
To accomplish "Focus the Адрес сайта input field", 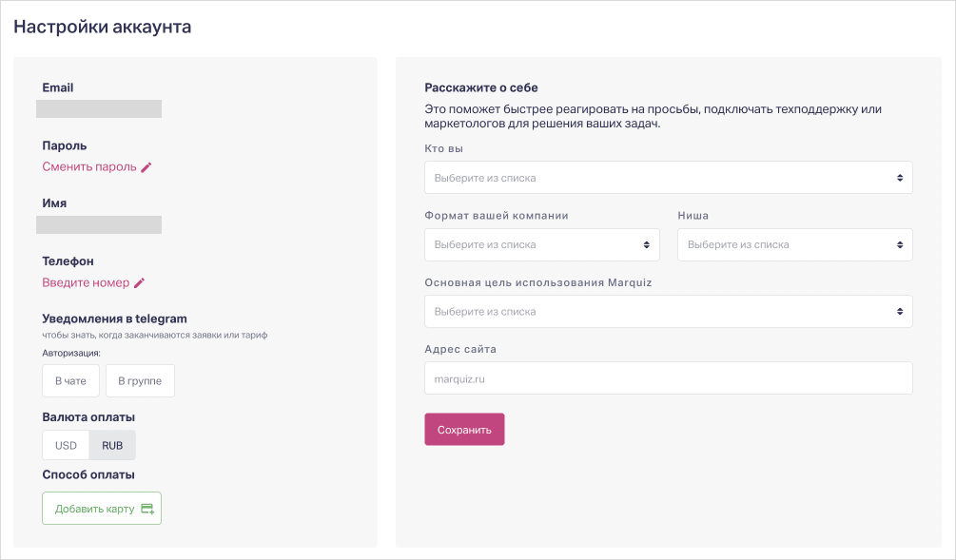I will click(668, 377).
